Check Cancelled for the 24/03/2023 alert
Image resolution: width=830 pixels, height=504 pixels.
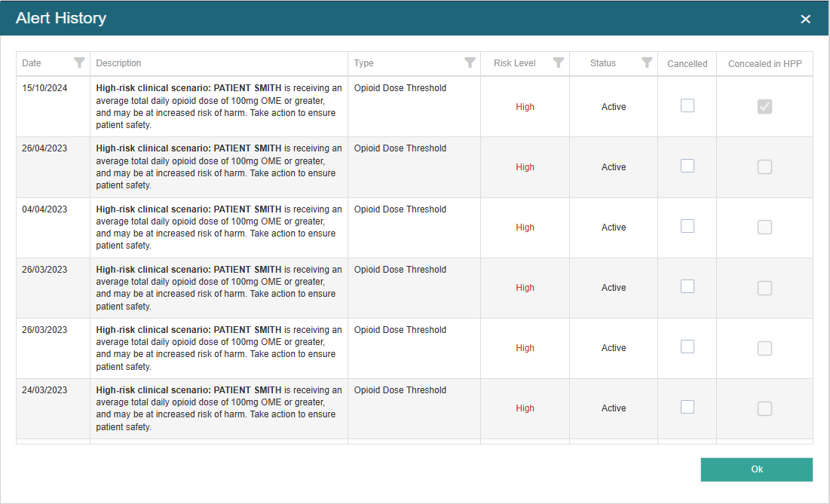pos(687,407)
